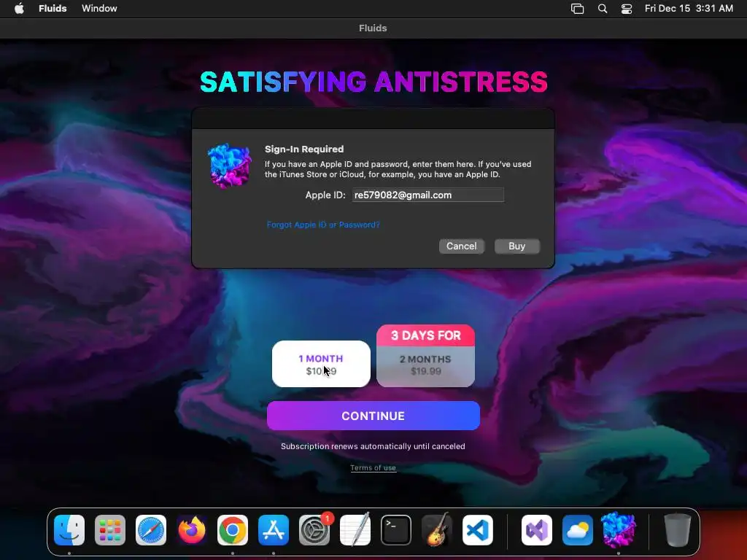Open GarageBand guitar icon in dock

click(x=437, y=530)
